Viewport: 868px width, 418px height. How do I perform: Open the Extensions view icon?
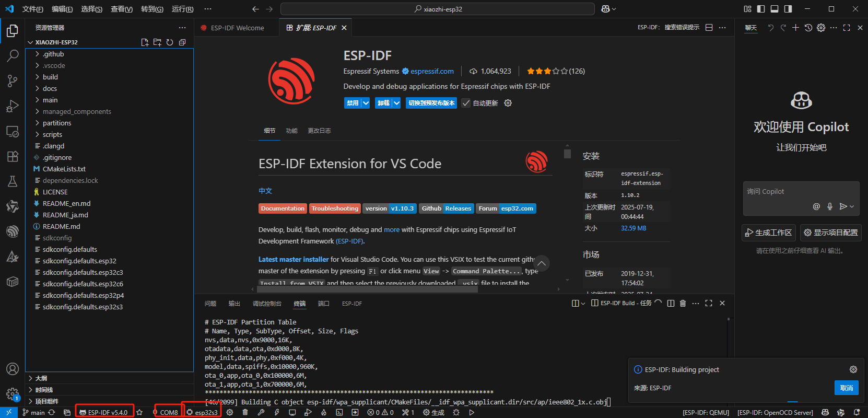13,156
